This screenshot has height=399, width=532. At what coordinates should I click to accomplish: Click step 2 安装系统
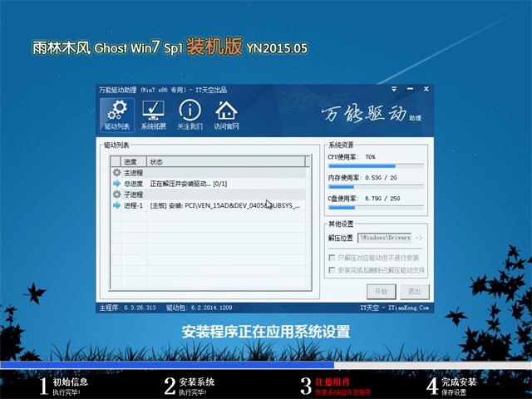(190, 386)
